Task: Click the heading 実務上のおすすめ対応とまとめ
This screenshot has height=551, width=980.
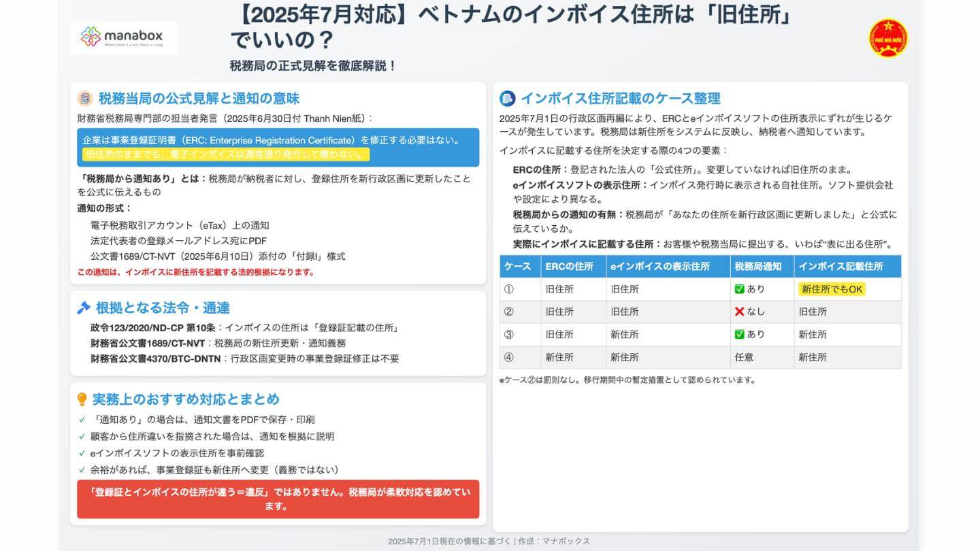Action: click(x=186, y=399)
